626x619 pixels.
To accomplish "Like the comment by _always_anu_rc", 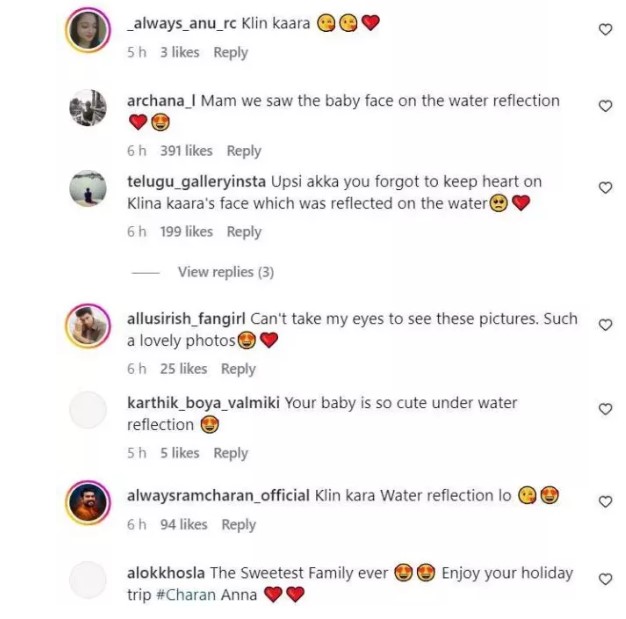I will 604,30.
